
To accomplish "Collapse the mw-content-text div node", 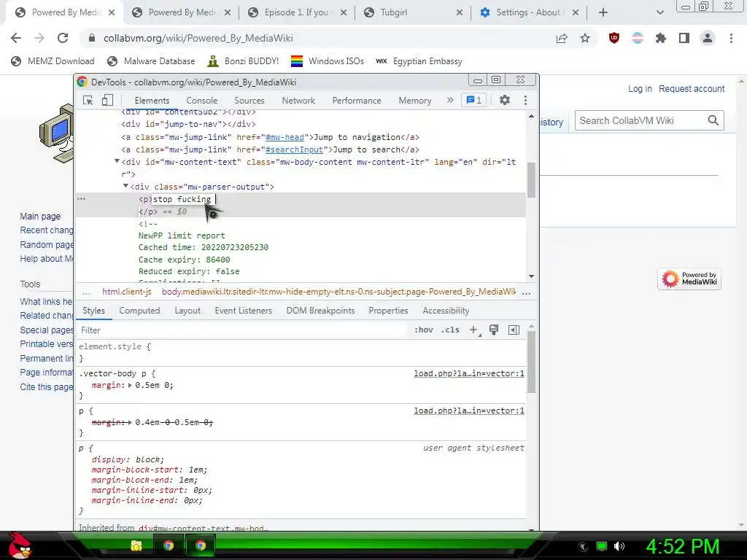I will click(x=117, y=162).
